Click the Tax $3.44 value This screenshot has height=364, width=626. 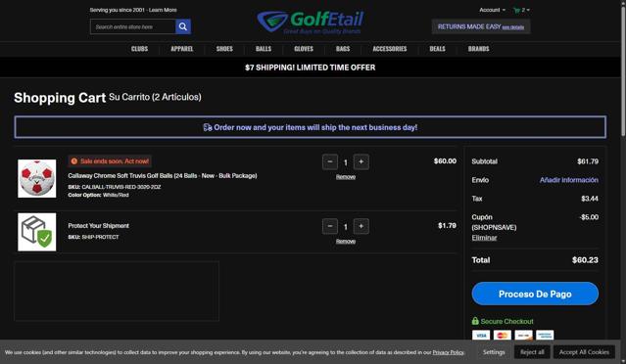pos(590,199)
